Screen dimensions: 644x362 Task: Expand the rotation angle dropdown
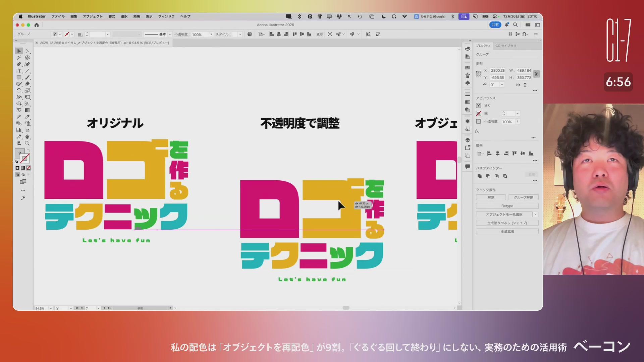(502, 85)
